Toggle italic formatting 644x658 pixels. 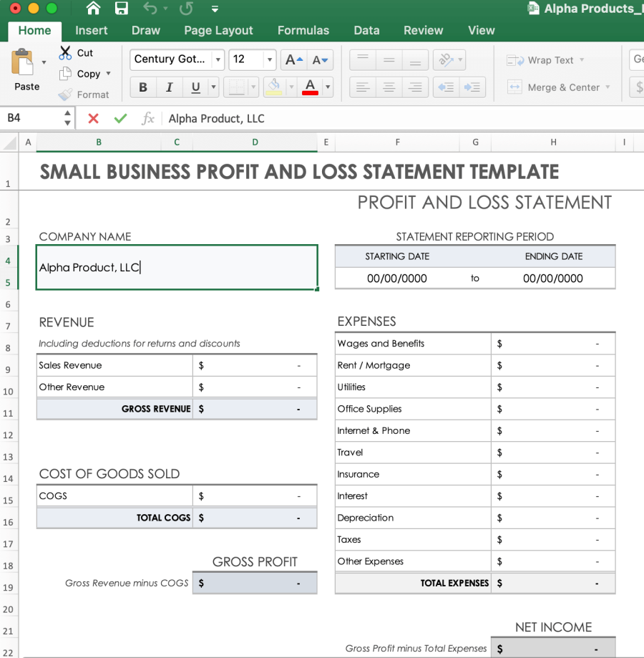(x=168, y=87)
